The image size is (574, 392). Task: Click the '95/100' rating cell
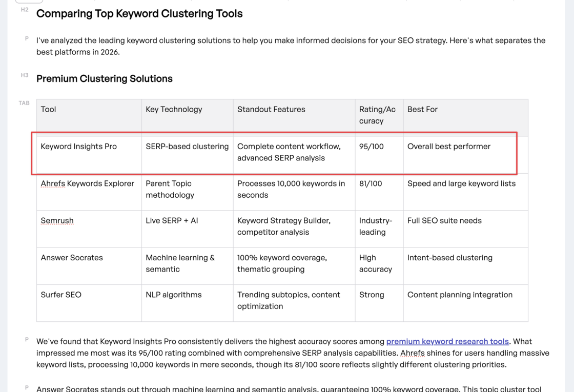click(379, 155)
